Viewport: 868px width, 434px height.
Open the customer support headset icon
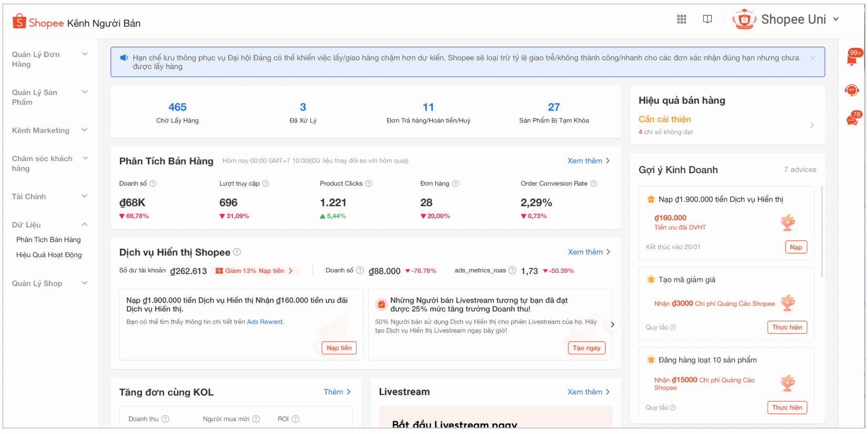point(852,90)
